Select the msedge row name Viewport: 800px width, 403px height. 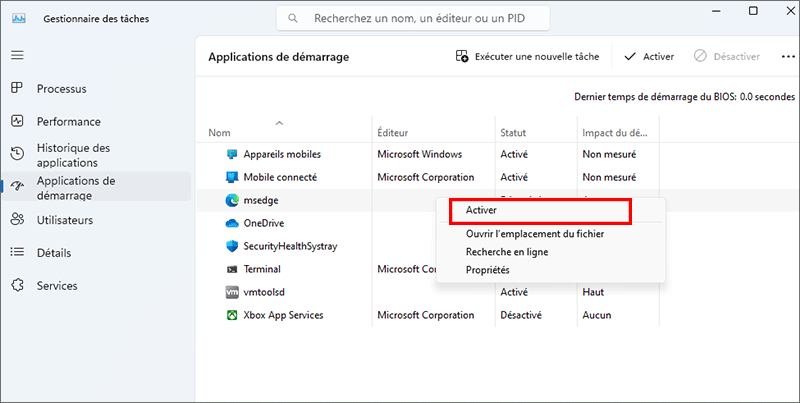261,200
